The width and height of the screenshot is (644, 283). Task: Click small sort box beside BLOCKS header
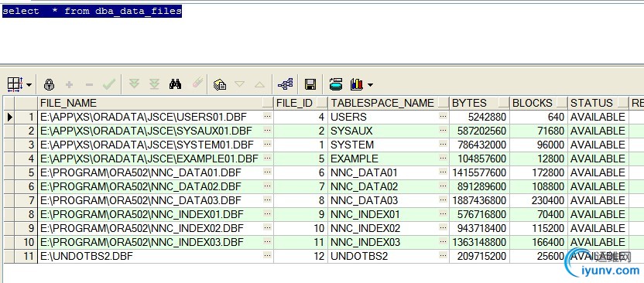pyautogui.click(x=562, y=103)
